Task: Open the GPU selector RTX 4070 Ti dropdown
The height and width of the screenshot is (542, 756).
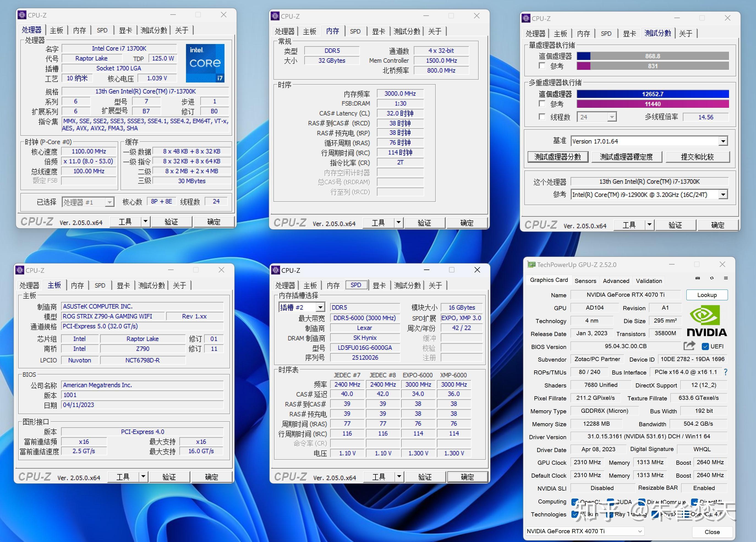Action: pyautogui.click(x=585, y=531)
